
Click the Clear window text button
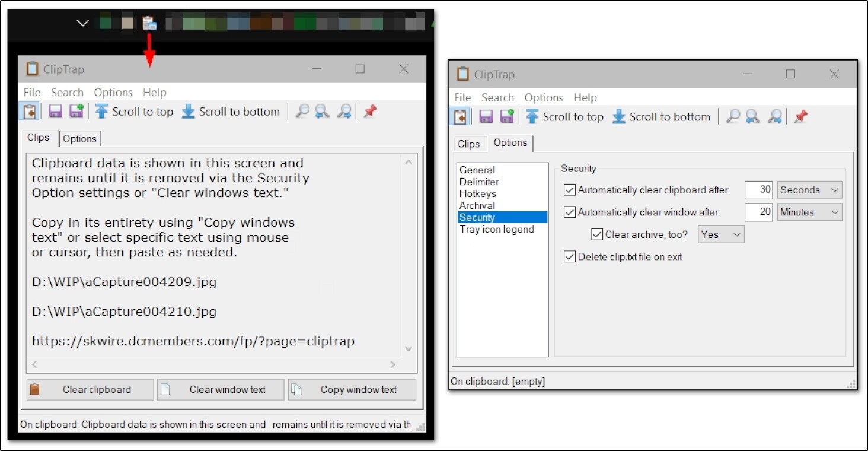[221, 390]
